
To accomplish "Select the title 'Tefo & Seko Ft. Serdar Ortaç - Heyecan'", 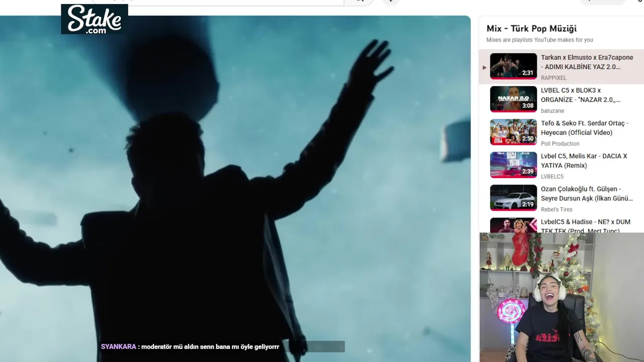I will tap(584, 128).
